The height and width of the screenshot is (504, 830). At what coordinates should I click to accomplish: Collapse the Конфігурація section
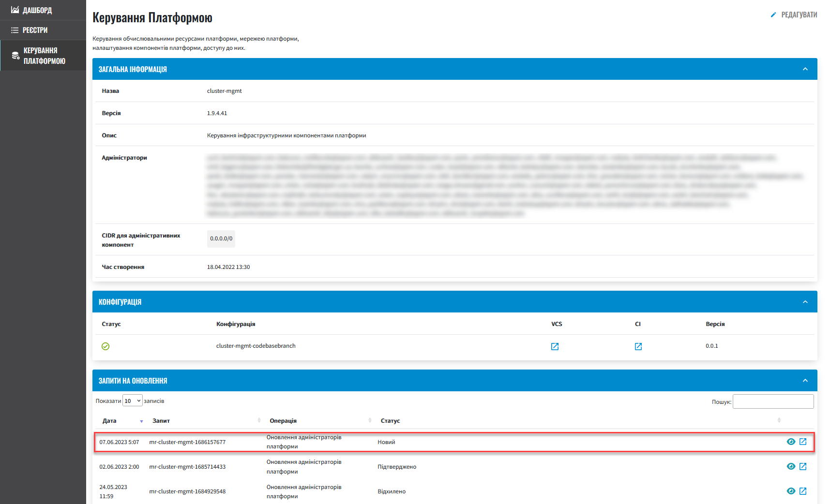coord(805,302)
